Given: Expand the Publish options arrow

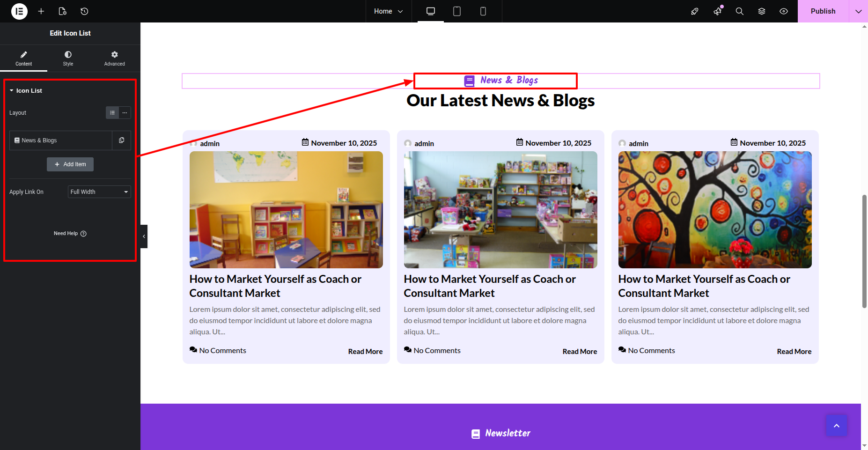Looking at the screenshot, I should tap(858, 11).
